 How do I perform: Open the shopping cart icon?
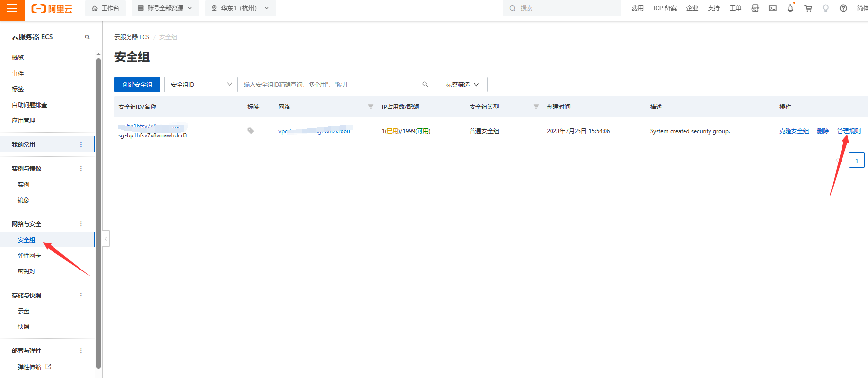pos(808,8)
